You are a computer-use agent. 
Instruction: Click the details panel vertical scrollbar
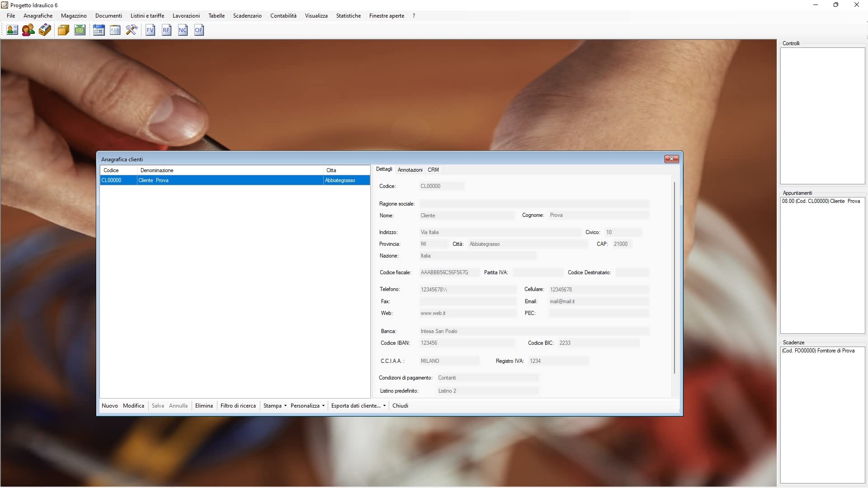[x=675, y=278]
